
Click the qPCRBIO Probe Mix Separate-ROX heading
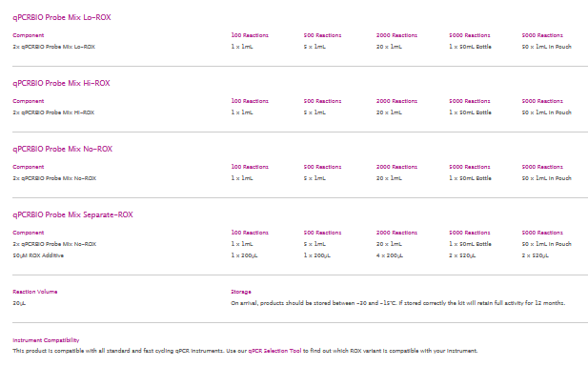pyautogui.click(x=72, y=214)
